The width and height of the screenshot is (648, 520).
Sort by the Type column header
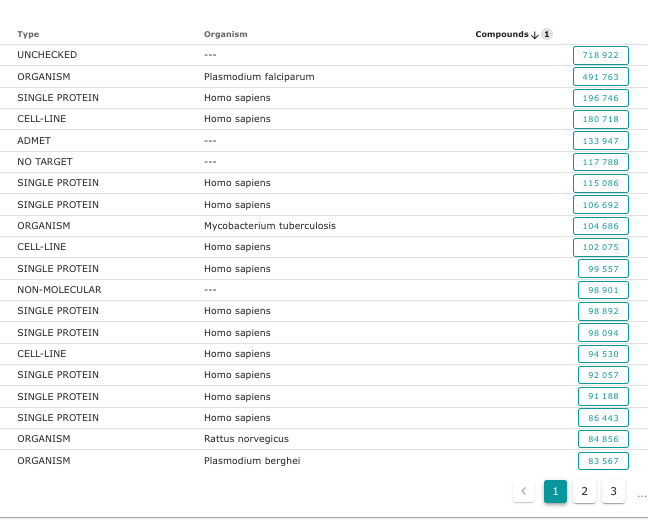click(x=28, y=35)
